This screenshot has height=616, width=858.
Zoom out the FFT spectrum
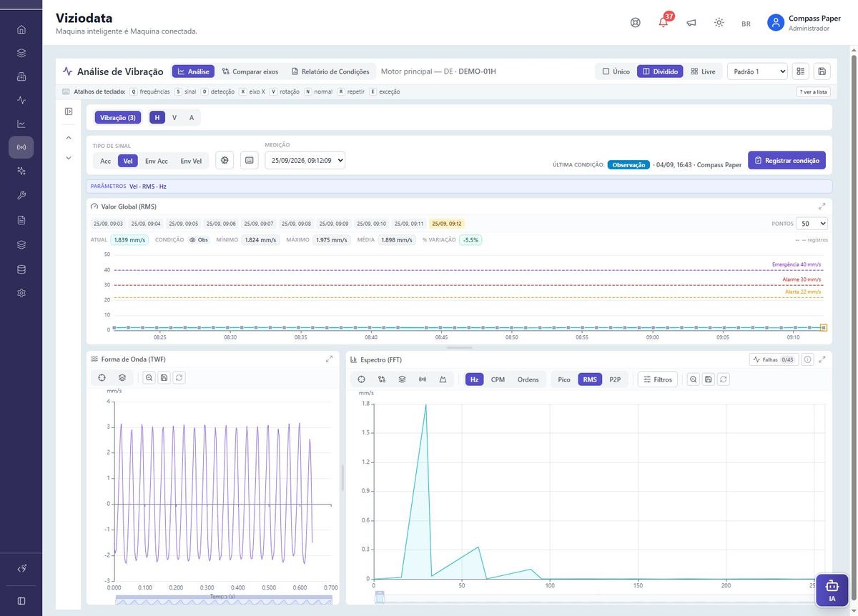point(694,379)
